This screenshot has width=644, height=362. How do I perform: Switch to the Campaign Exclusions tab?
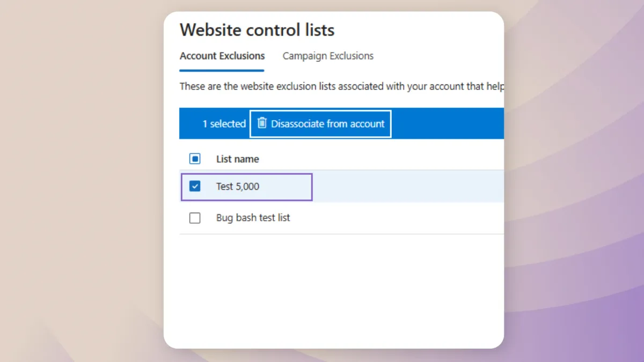327,56
